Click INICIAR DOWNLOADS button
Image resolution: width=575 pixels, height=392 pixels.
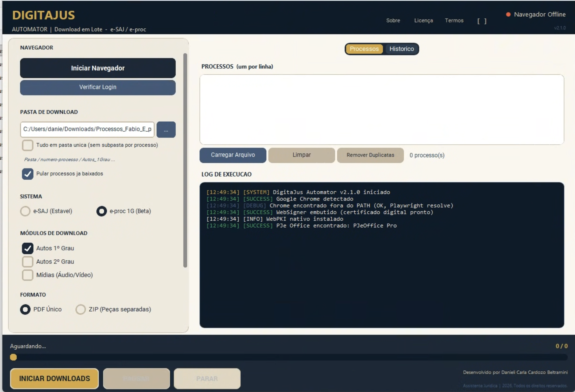pyautogui.click(x=54, y=378)
